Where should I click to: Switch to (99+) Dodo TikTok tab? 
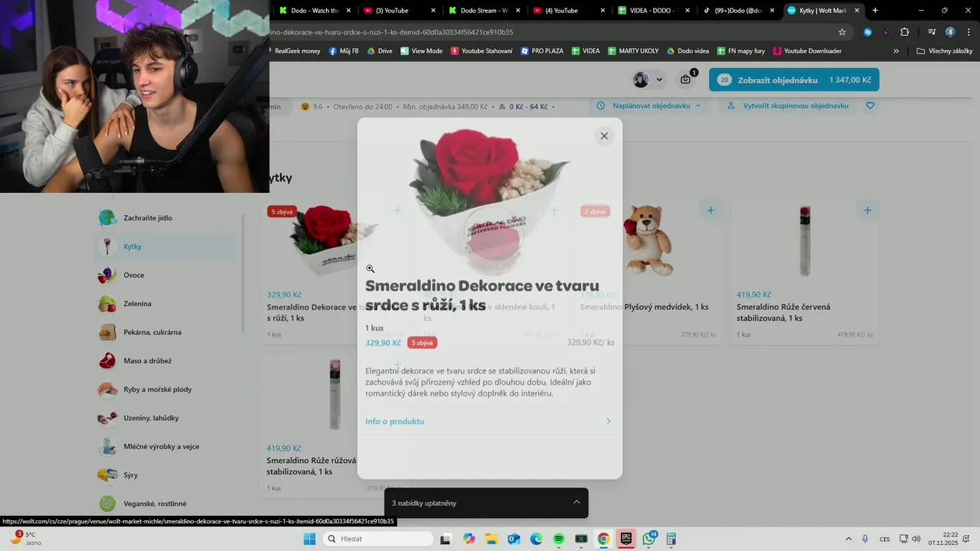738,11
